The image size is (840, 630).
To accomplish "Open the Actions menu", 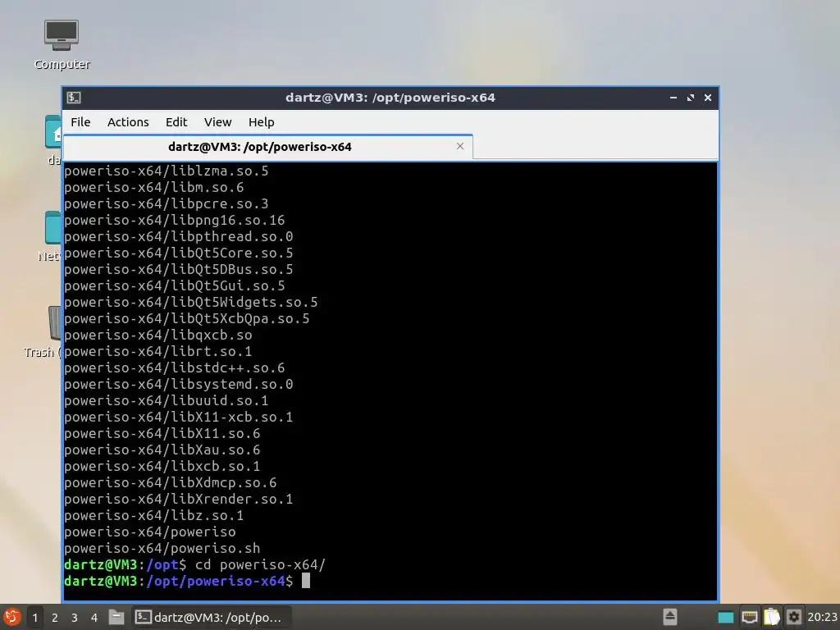I will (128, 122).
